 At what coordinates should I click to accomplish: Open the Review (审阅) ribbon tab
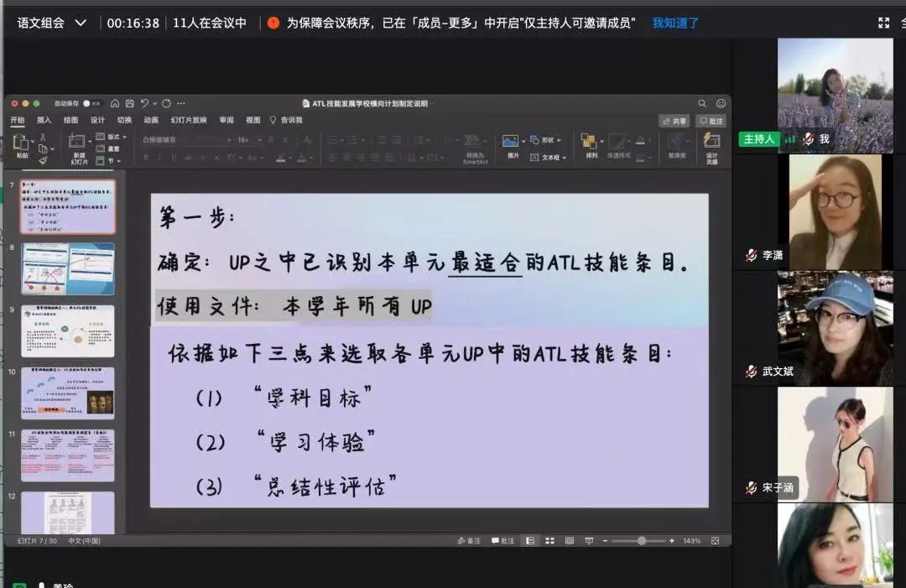226,120
